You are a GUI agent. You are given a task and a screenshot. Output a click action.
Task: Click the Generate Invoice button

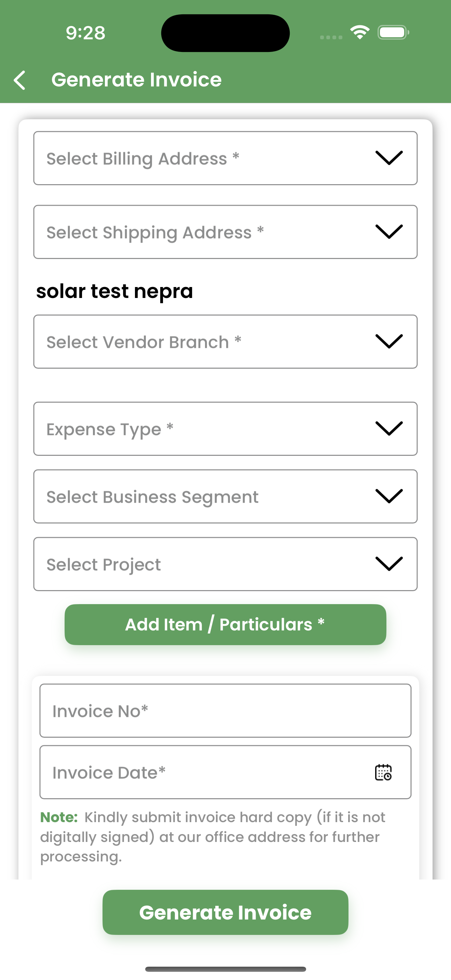click(225, 912)
